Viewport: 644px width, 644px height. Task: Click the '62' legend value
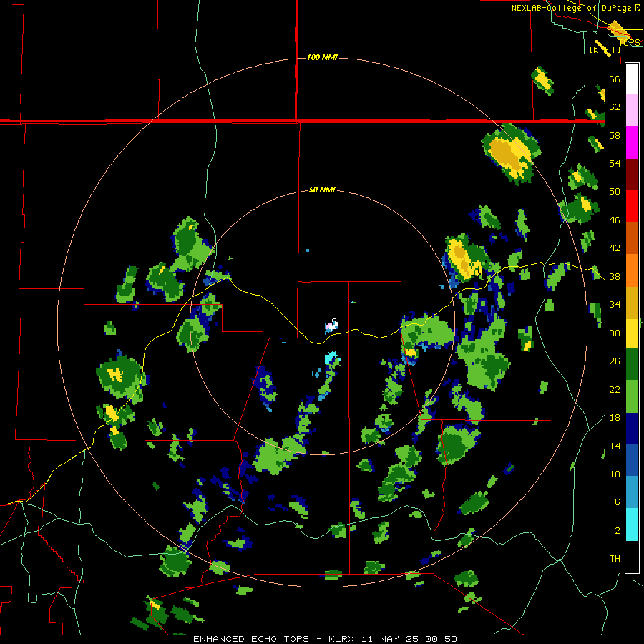pyautogui.click(x=615, y=107)
